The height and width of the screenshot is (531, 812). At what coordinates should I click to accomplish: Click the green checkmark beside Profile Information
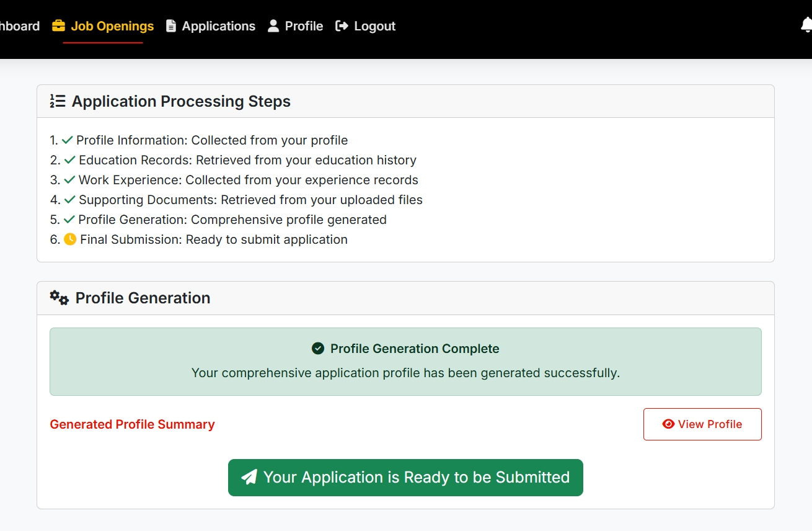pos(68,140)
